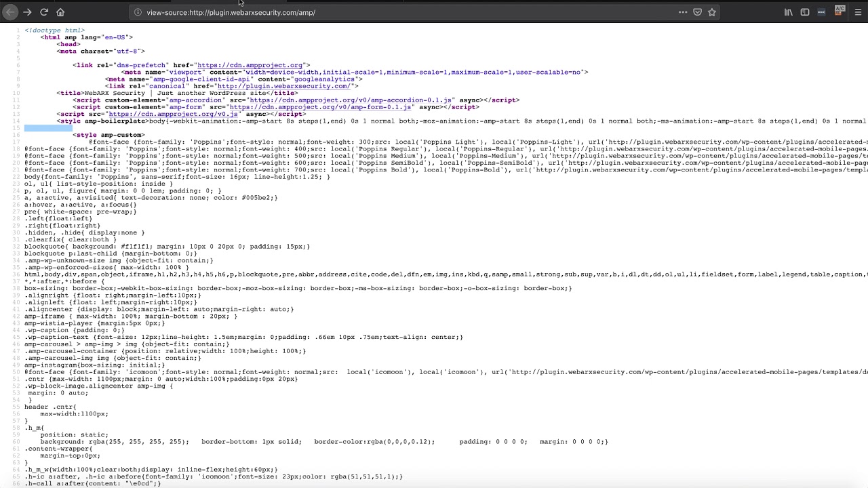Image resolution: width=868 pixels, height=488 pixels.
Task: Click the html amp lang="en-US" tag
Action: 86,37
